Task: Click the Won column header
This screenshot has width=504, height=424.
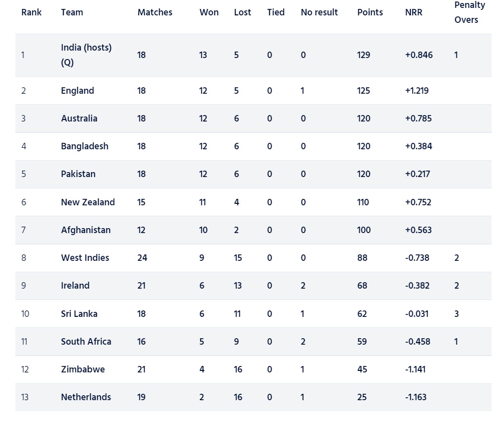Action: point(209,12)
